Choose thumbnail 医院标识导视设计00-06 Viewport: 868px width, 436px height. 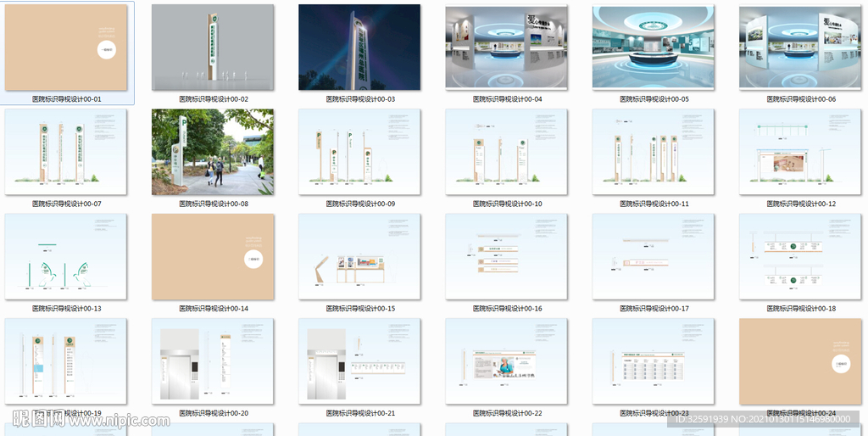[800, 48]
